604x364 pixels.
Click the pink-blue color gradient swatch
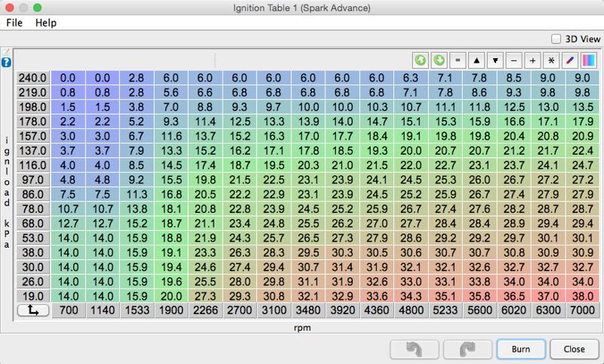[589, 60]
